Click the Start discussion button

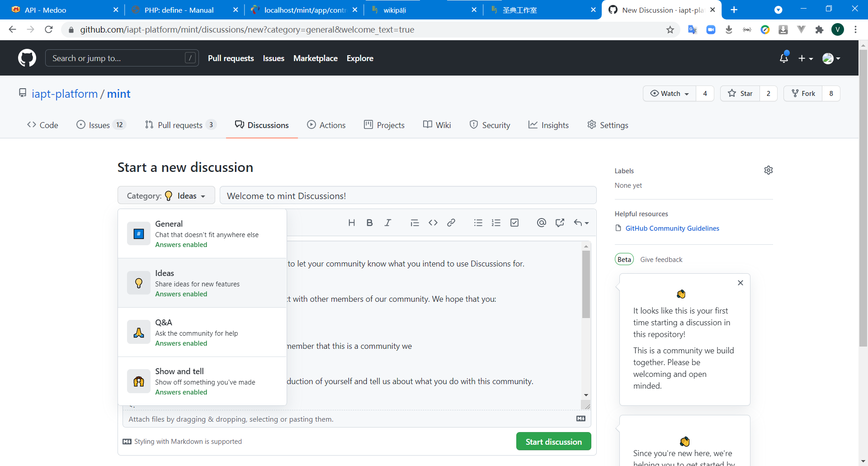coord(553,442)
